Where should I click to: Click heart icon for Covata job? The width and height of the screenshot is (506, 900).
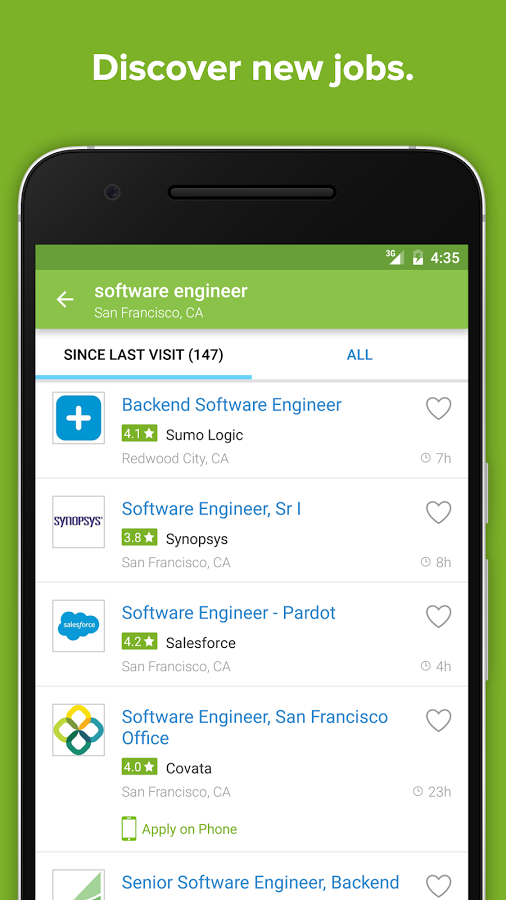coord(438,720)
